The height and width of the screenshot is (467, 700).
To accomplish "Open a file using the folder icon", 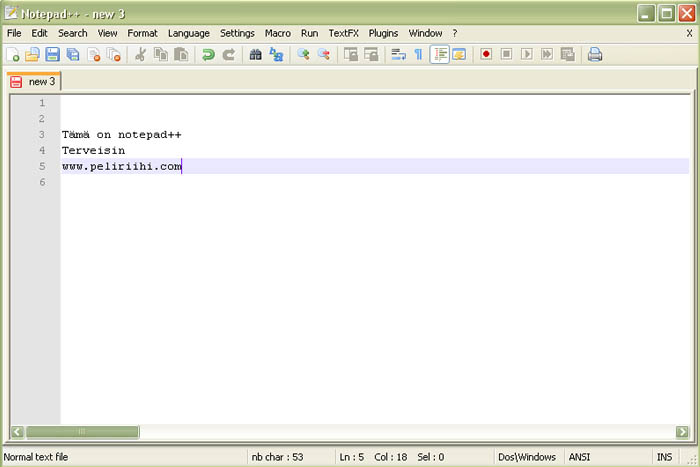I will tap(32, 54).
